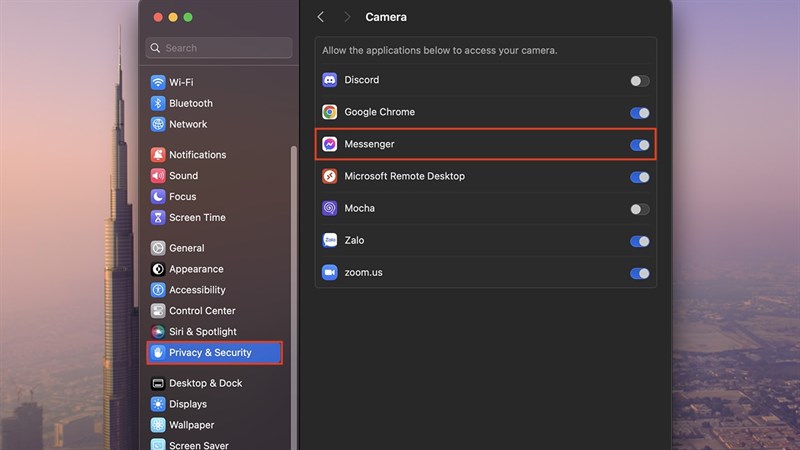Toggle Messenger camera access switch

point(639,145)
